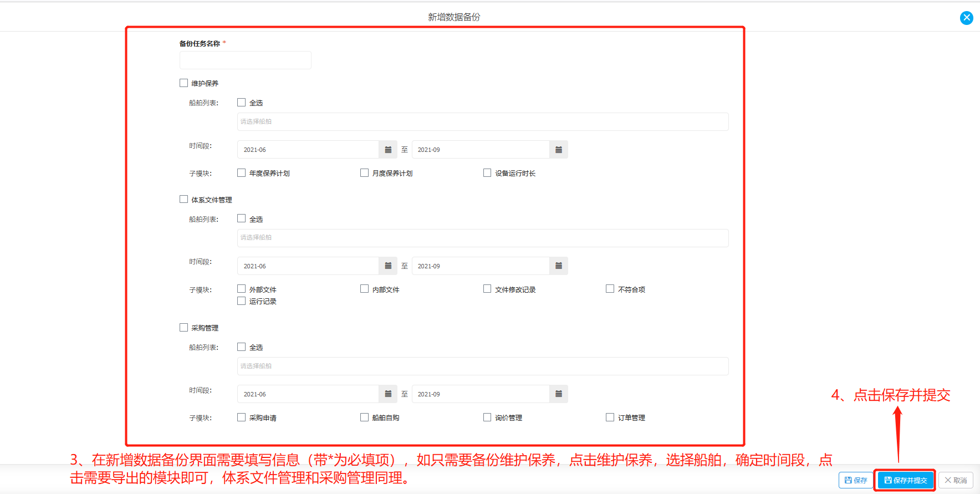Check 全选 ships under 体系文件管理

[241, 218]
